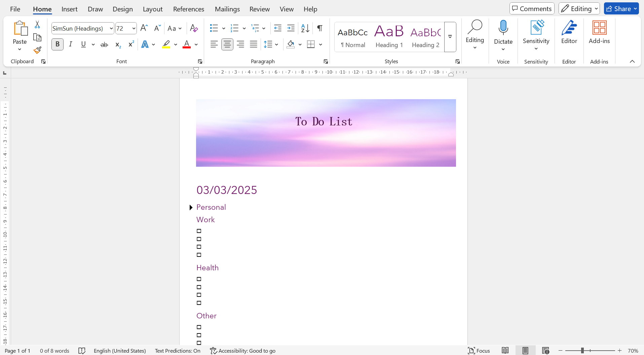Image resolution: width=644 pixels, height=355 pixels.
Task: Toggle Bold formatting
Action: 58,44
